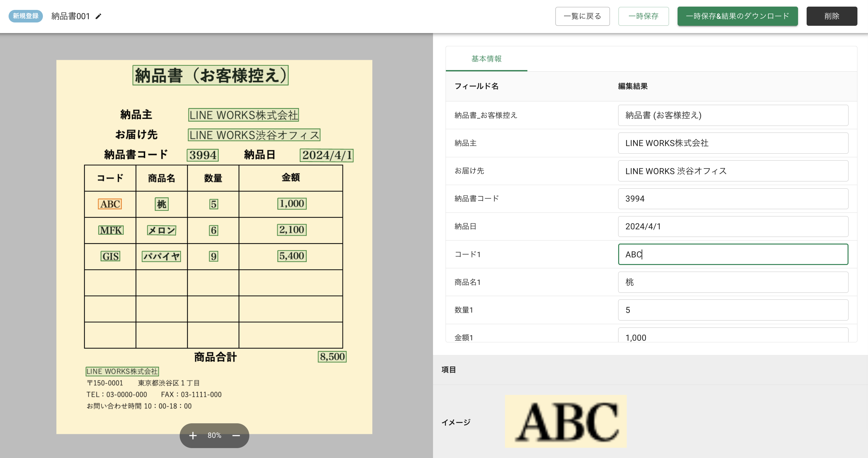Click 一時保存&結果のダウンロード button
This screenshot has height=458, width=868.
tap(737, 16)
